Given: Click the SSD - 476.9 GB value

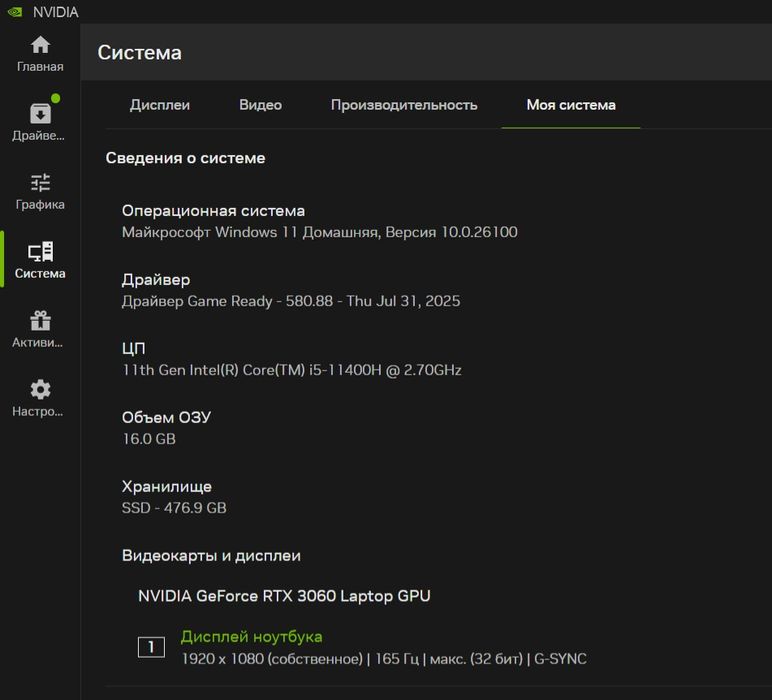Looking at the screenshot, I should click(174, 508).
